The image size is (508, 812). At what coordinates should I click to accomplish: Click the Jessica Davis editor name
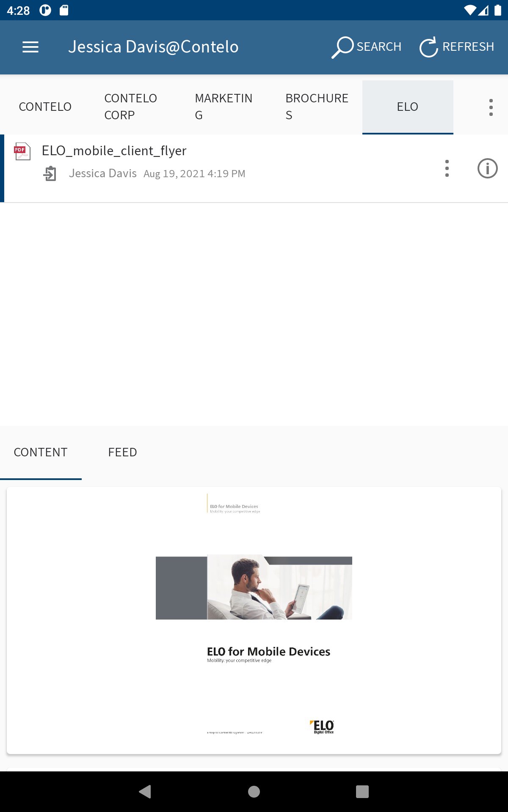click(x=103, y=173)
